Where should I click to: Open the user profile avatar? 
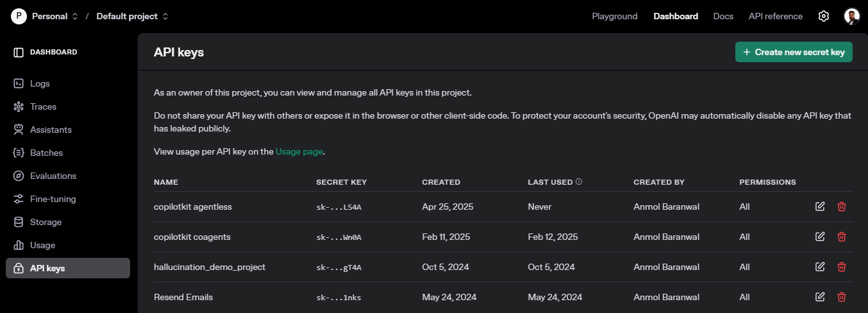pyautogui.click(x=851, y=16)
